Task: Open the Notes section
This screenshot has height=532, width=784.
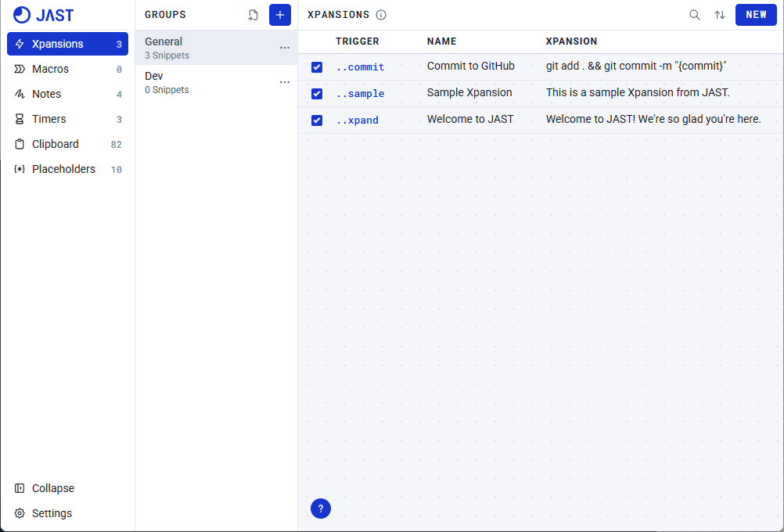Action: pos(67,94)
